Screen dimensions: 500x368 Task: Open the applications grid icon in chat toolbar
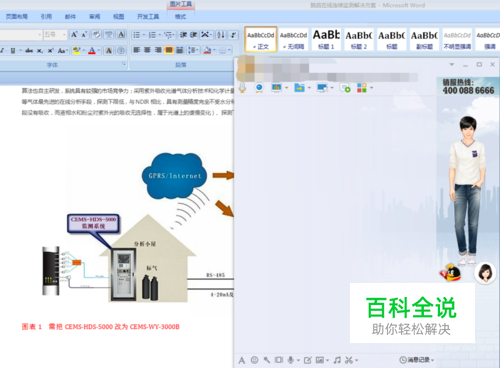[x=362, y=88]
